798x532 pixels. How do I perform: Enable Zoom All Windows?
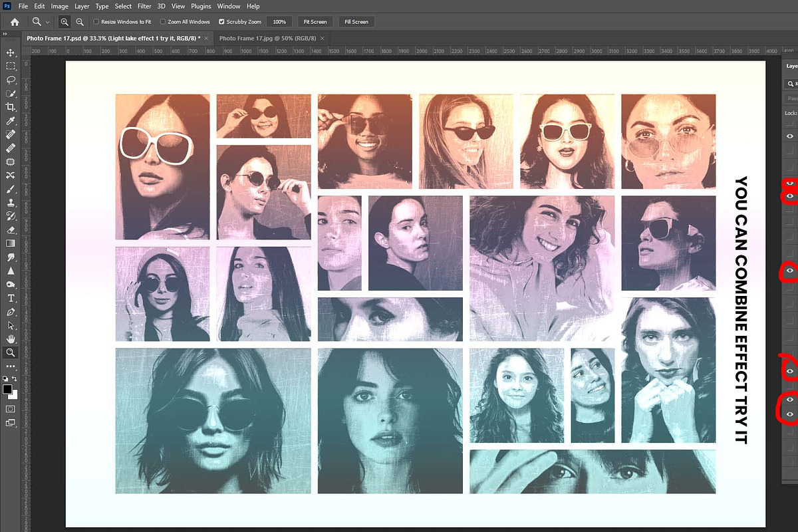(163, 22)
